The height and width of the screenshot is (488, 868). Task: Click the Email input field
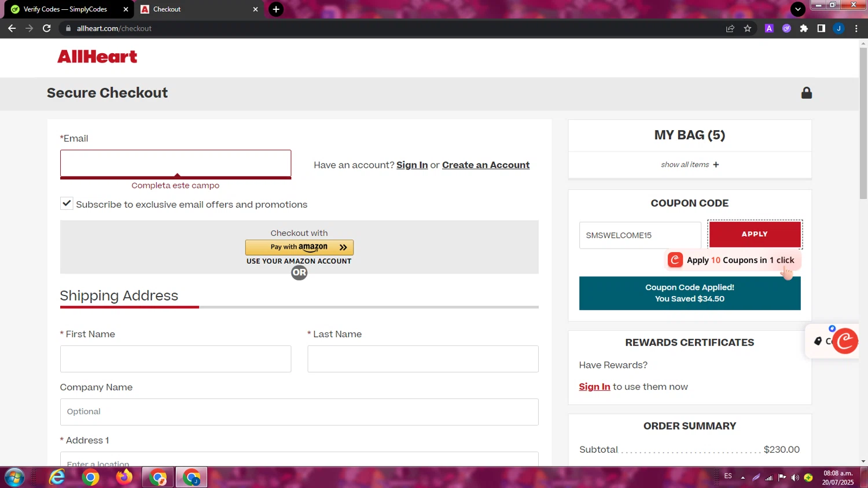pos(175,164)
